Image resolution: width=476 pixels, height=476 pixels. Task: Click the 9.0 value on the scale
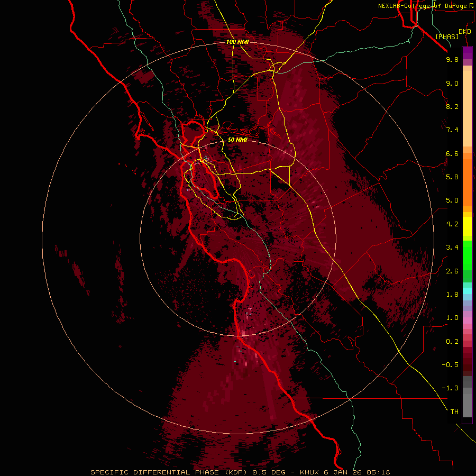(452, 83)
